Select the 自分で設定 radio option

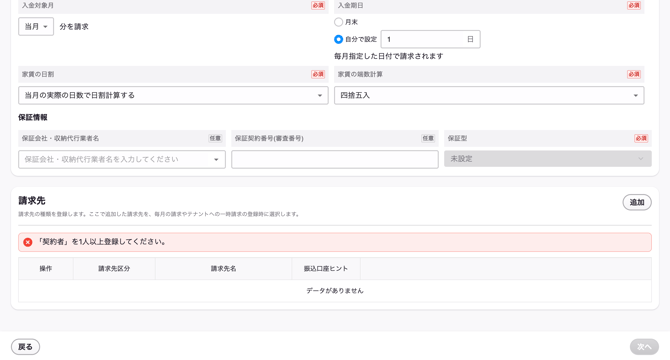pos(338,39)
